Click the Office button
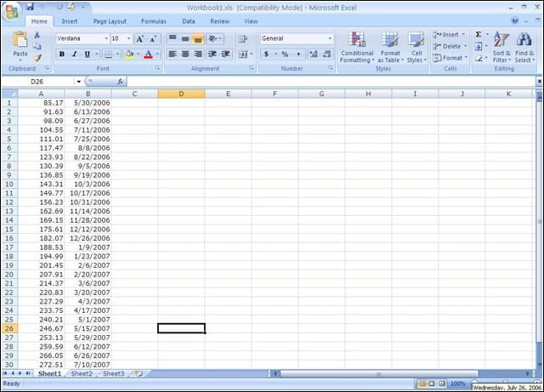This screenshot has height=392, width=544. pyautogui.click(x=11, y=11)
